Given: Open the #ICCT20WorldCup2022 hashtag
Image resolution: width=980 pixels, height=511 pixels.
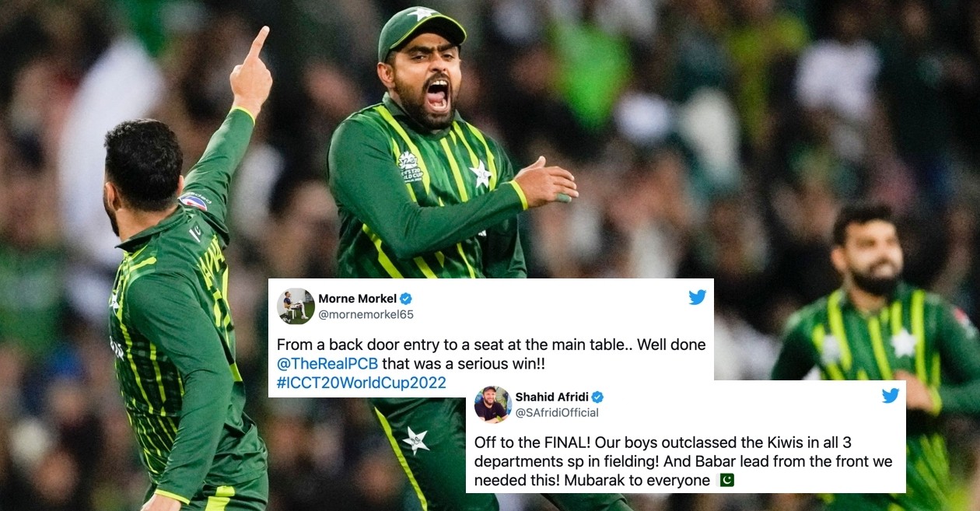Looking at the screenshot, I should (362, 383).
